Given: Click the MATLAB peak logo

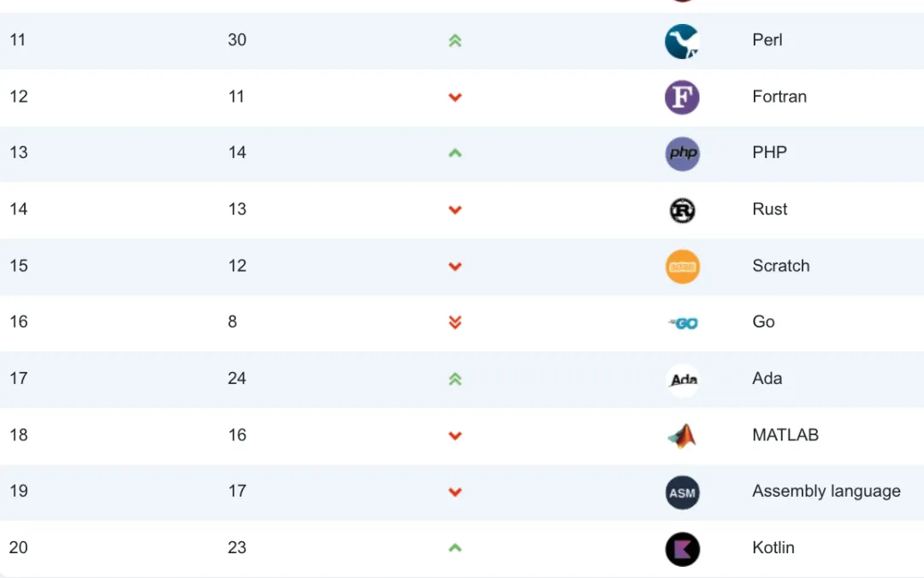Looking at the screenshot, I should click(682, 436).
